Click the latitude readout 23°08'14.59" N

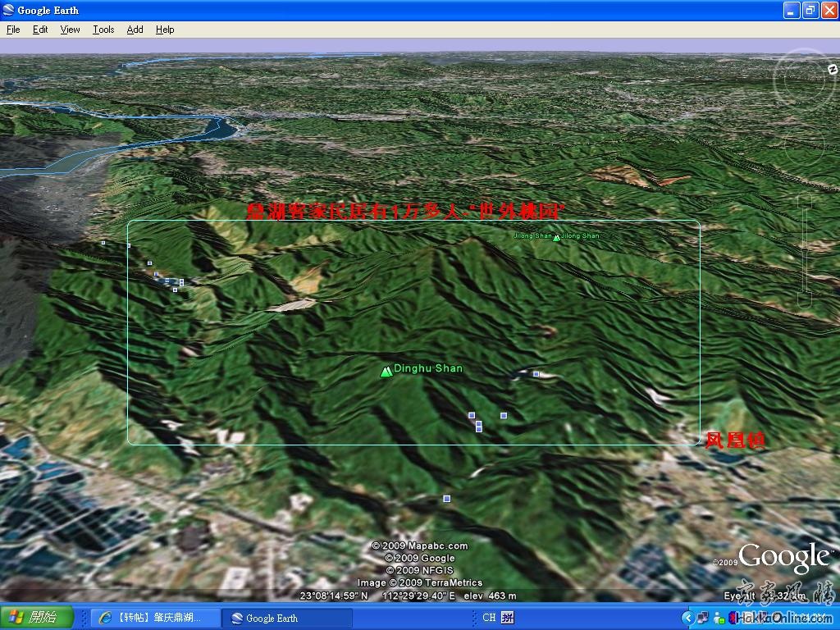point(334,596)
